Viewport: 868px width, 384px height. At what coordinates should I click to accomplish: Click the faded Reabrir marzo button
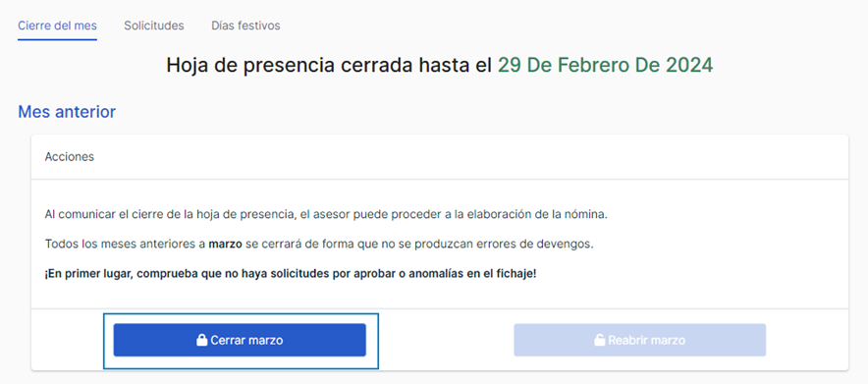tap(640, 340)
